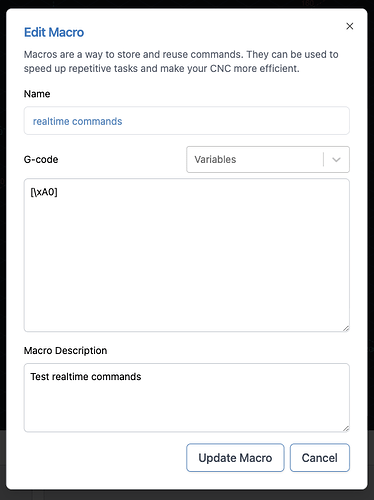The image size is (374, 500).
Task: Click the Macro Description label
Action: (65, 351)
